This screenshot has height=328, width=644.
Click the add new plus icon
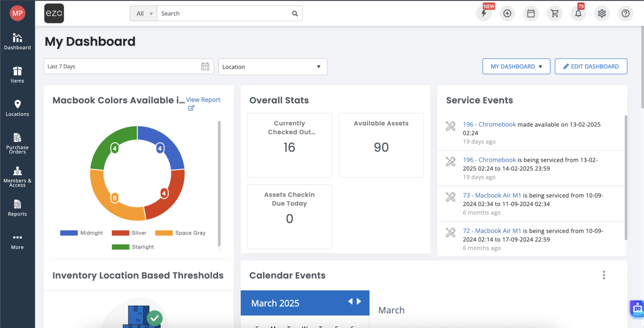pyautogui.click(x=507, y=13)
